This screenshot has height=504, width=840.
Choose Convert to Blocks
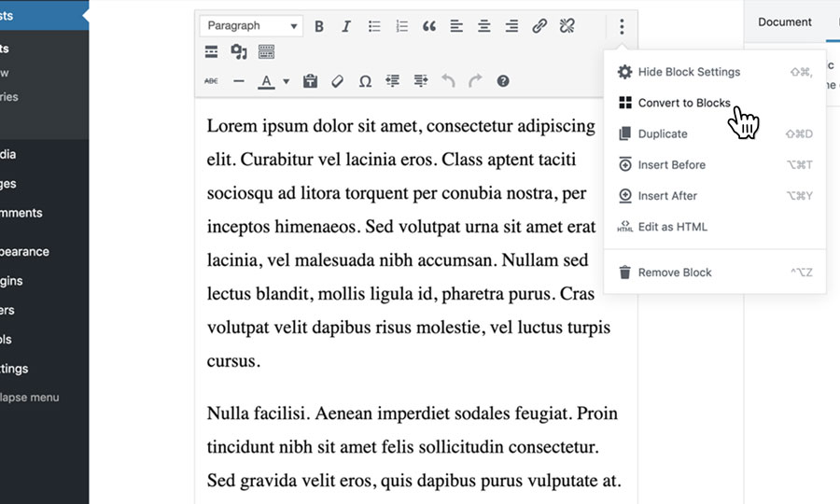(x=715, y=103)
